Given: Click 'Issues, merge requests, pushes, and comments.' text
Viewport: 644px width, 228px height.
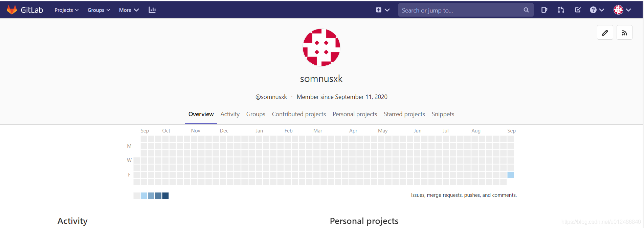Looking at the screenshot, I should [x=464, y=195].
